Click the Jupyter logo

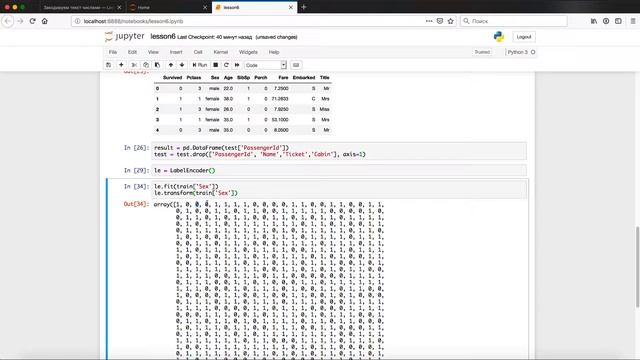124,36
